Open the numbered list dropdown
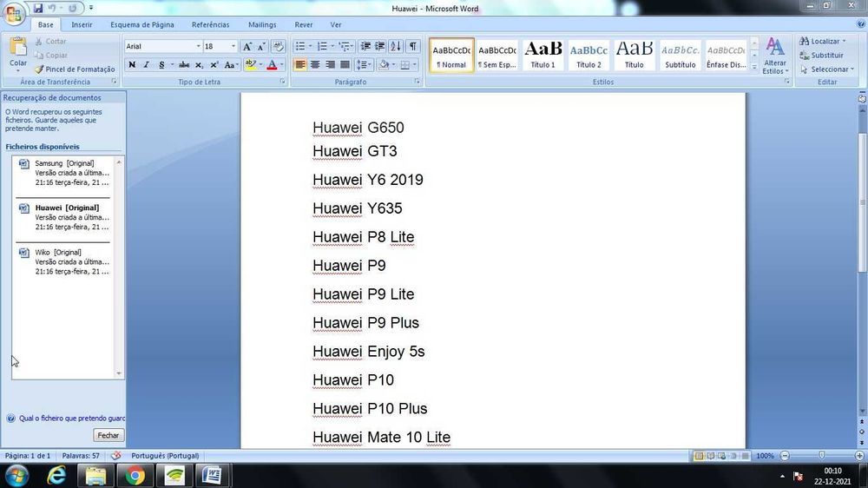 pyautogui.click(x=332, y=47)
